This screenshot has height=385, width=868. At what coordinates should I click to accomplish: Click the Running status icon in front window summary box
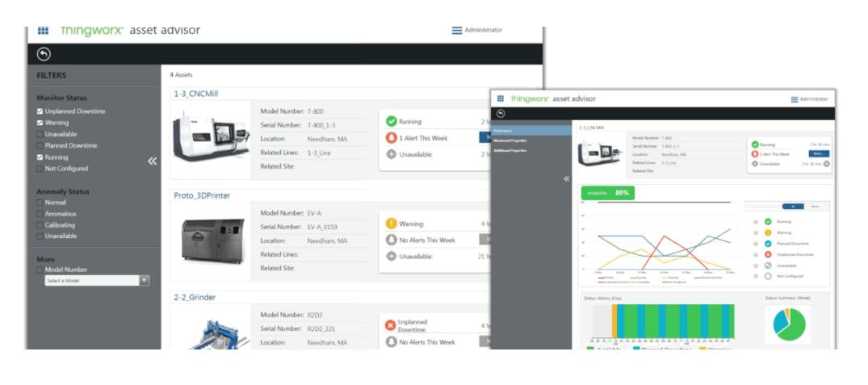tap(755, 144)
